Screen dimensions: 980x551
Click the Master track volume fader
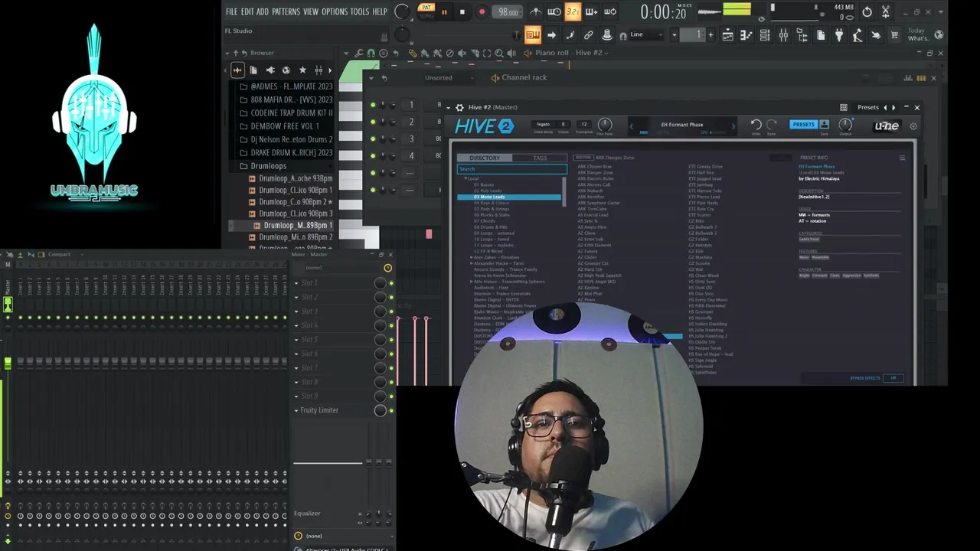pyautogui.click(x=8, y=363)
